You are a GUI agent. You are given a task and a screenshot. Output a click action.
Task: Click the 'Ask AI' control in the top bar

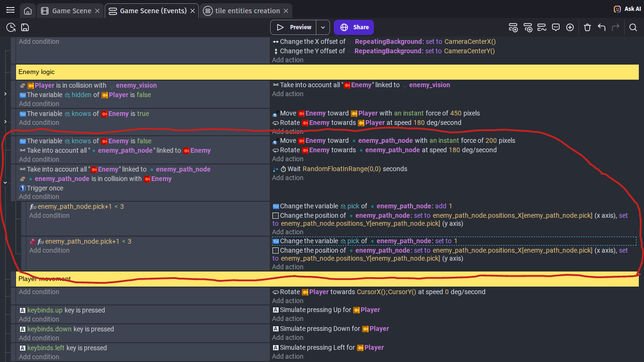click(627, 8)
